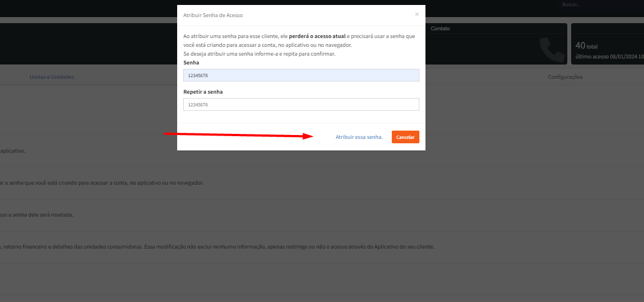Click the Repetir a senha label
This screenshot has height=302, width=644.
203,91
